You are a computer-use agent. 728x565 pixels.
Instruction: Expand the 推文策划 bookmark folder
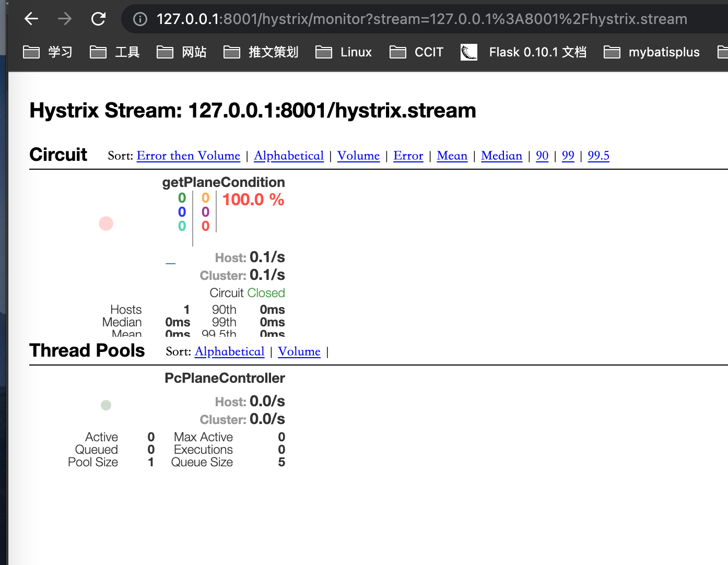click(261, 52)
